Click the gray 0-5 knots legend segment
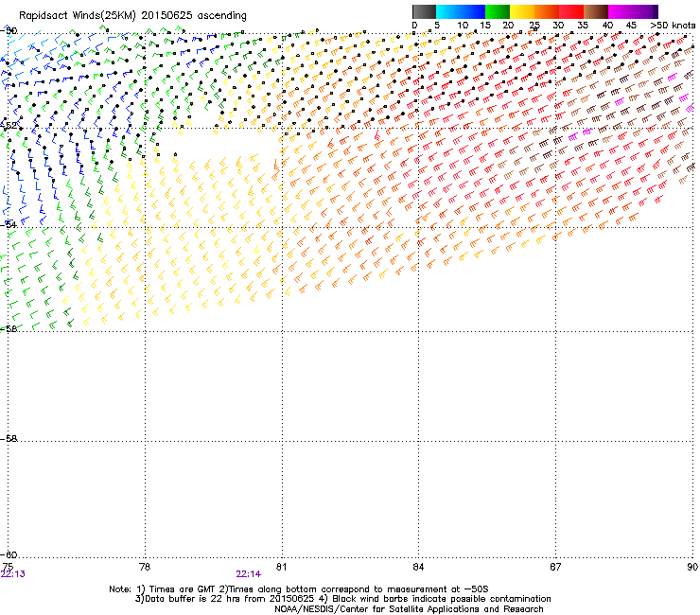Screen dimensions: 700x615 pyautogui.click(x=424, y=11)
